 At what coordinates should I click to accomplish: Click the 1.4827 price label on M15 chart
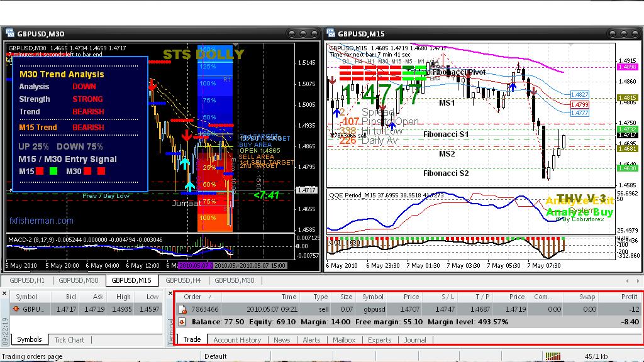[579, 94]
